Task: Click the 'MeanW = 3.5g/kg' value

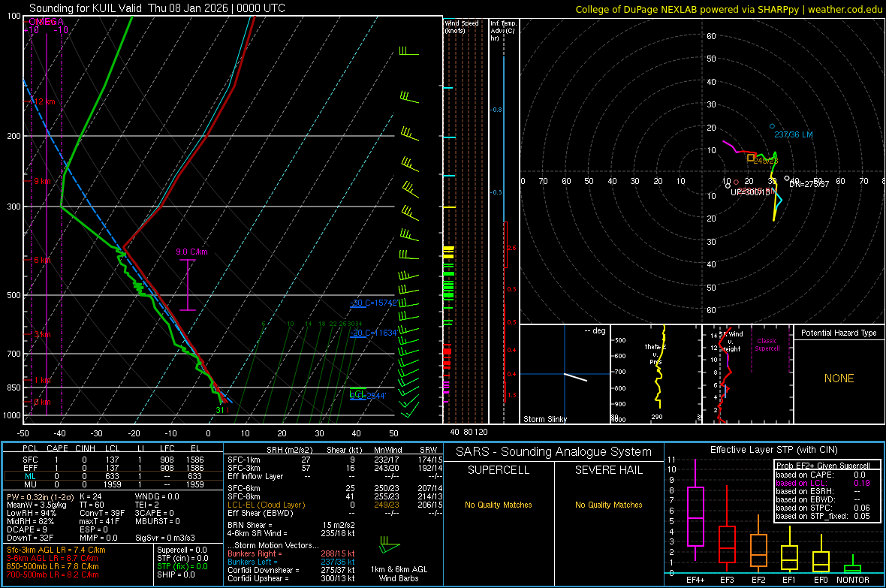Action: pos(37,505)
